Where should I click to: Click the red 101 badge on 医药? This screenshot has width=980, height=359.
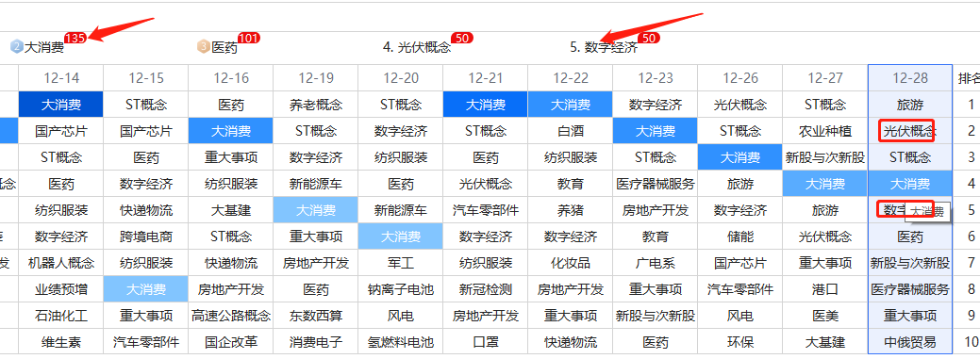(249, 38)
